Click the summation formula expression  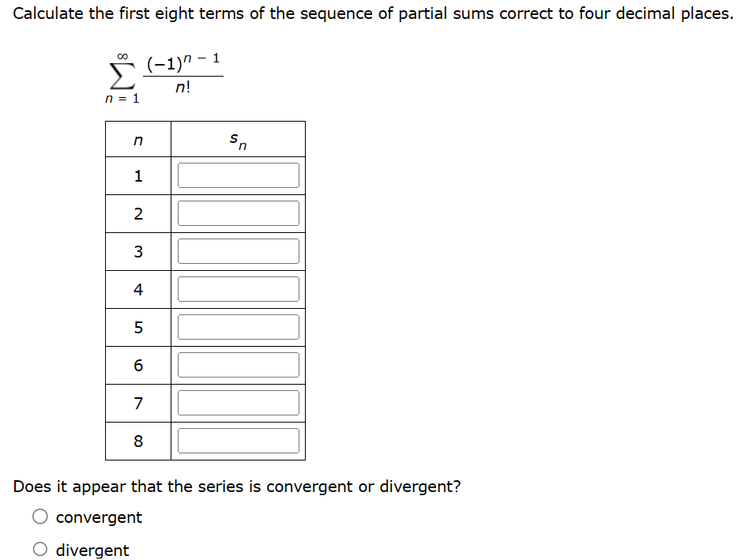click(x=158, y=75)
